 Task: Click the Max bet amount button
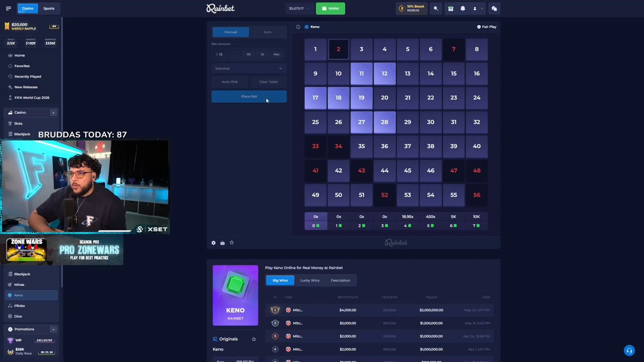tap(276, 54)
